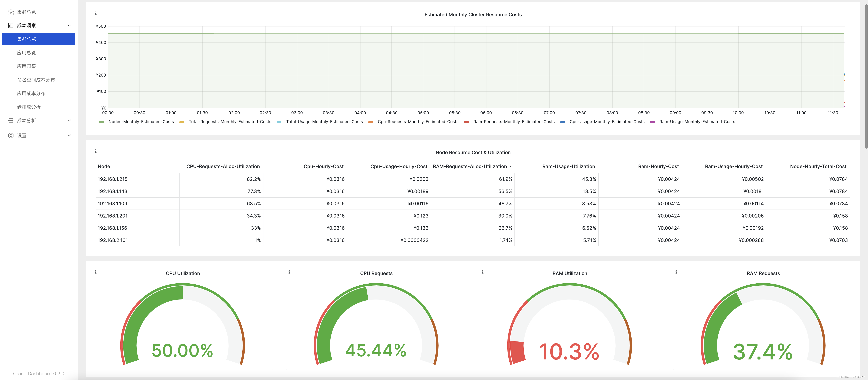Sort by CPU-Requests-Alloc-Utilization column header
Screen dimensions: 868x380
[223, 167]
